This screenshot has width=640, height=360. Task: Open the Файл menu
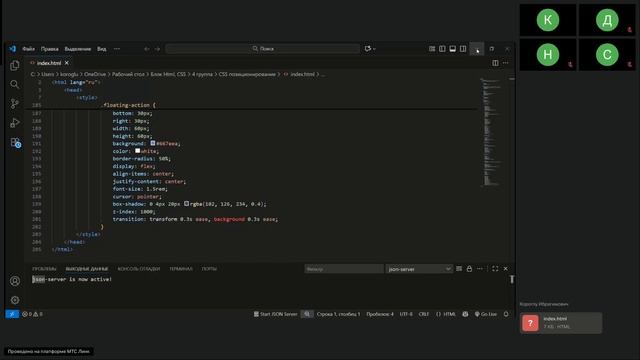29,49
